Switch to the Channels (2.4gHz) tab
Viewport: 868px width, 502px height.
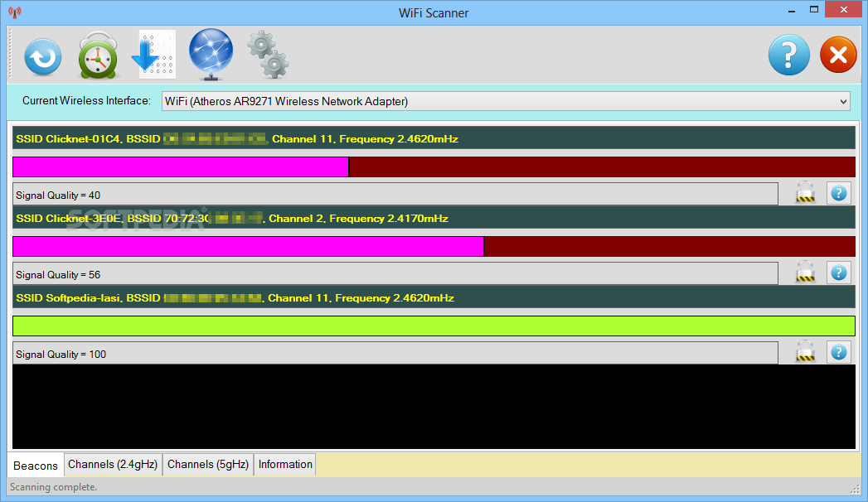point(113,465)
